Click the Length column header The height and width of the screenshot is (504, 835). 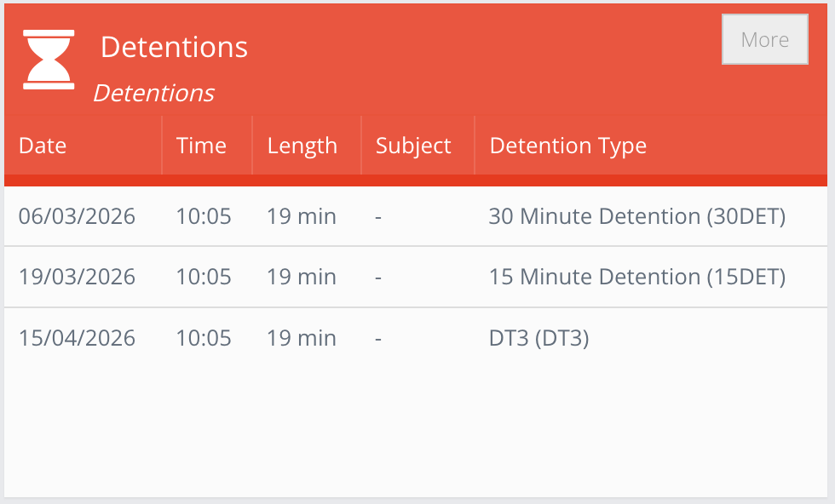point(302,146)
